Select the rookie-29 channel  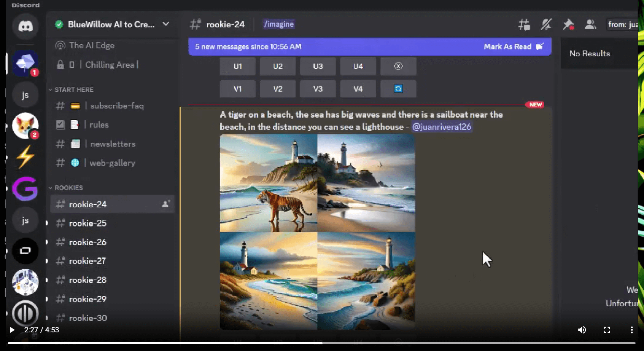click(113, 299)
